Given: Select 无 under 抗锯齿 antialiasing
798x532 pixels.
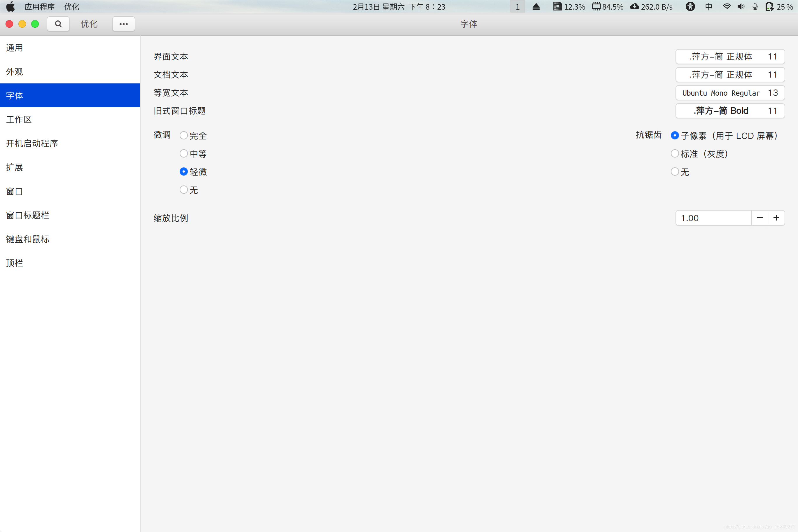Looking at the screenshot, I should click(680, 172).
